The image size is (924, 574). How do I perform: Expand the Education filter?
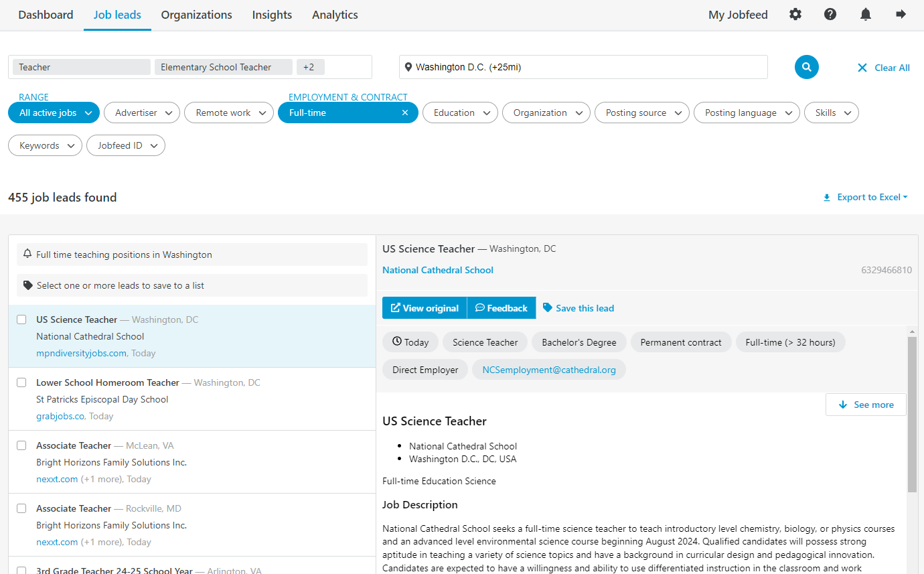pos(460,113)
